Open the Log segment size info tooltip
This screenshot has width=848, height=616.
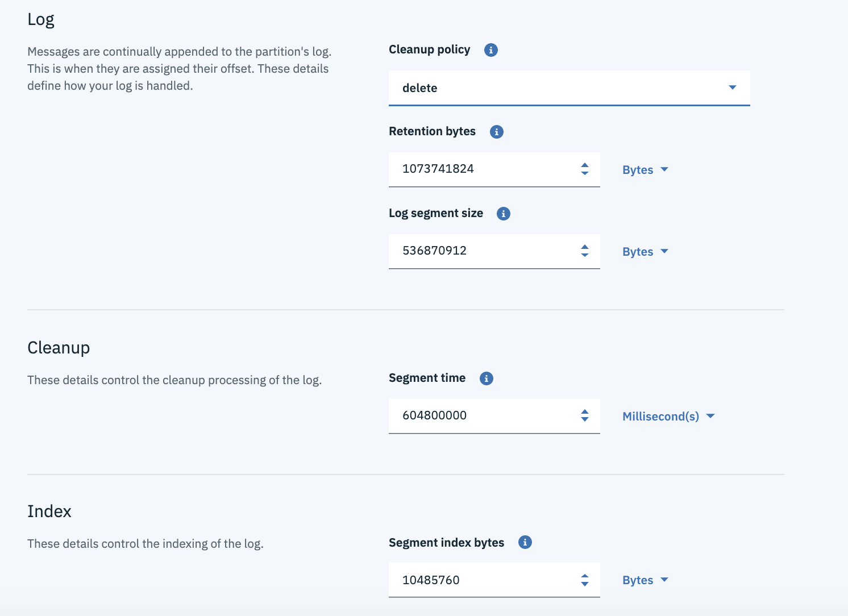(504, 214)
